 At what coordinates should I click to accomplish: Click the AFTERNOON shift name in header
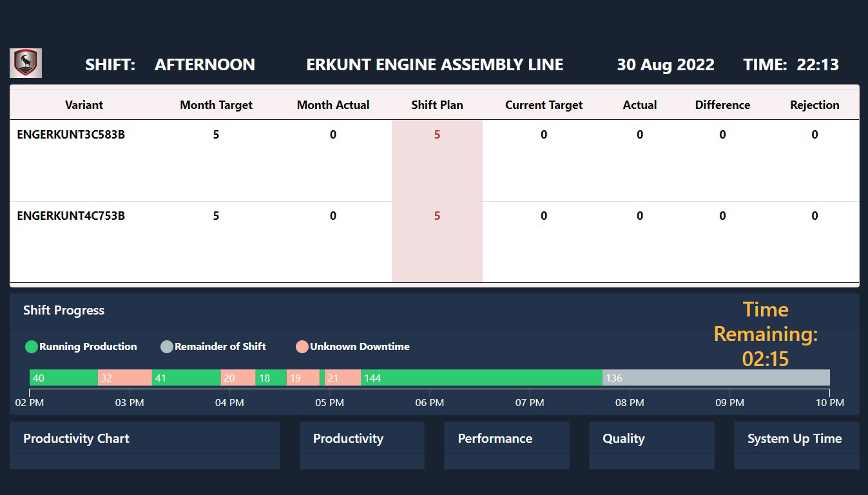[x=205, y=64]
